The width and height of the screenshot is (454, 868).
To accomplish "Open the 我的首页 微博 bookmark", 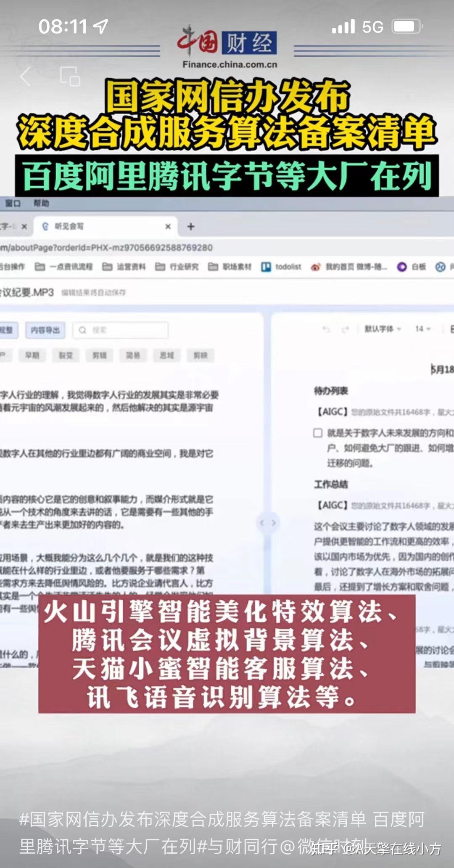I will (349, 267).
